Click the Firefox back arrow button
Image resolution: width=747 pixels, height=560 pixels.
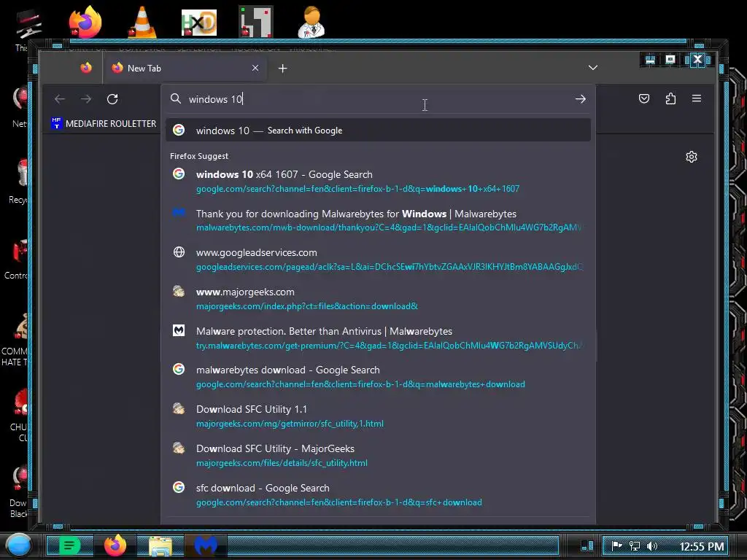click(x=60, y=99)
